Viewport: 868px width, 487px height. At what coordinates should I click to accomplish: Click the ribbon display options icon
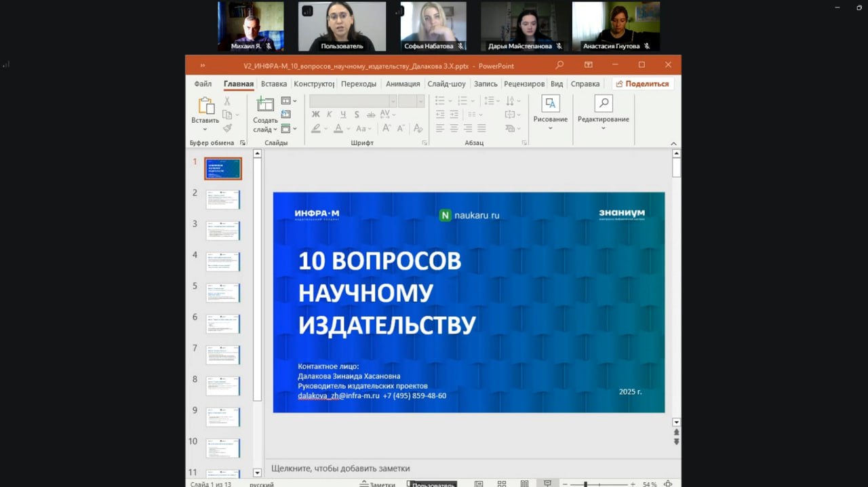tap(588, 65)
